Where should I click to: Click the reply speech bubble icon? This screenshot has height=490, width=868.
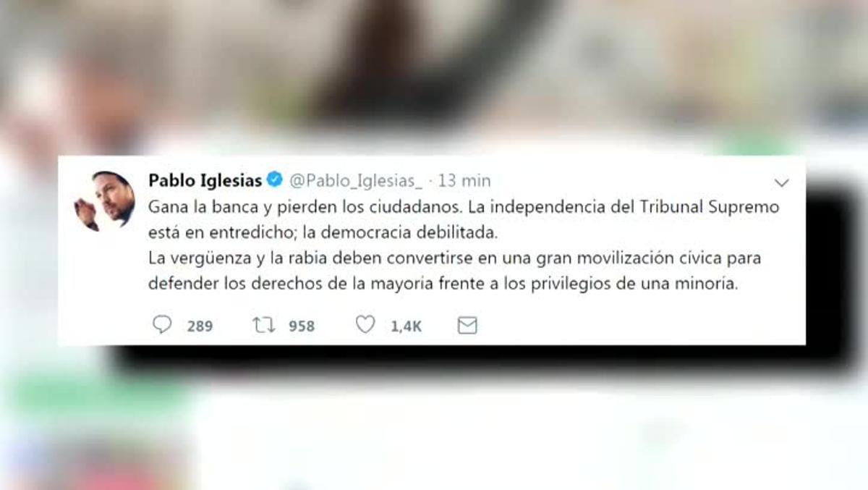[162, 325]
